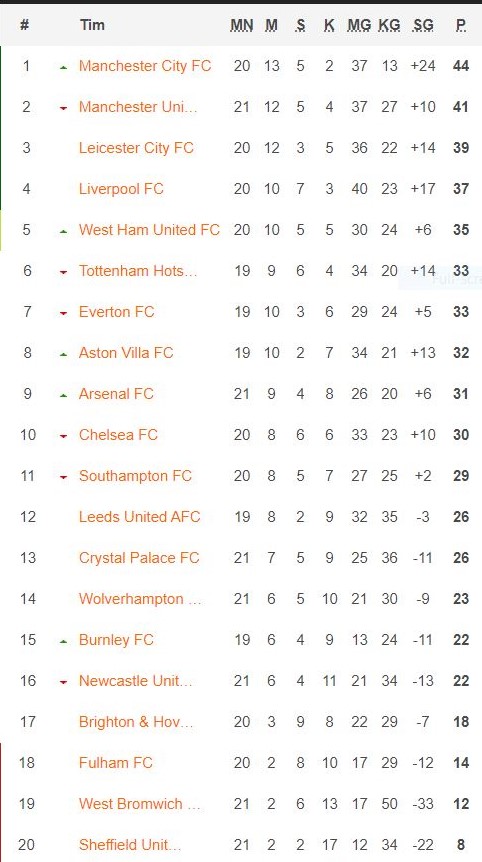Click red down arrow next to Tottenham Hotspur
The height and width of the screenshot is (862, 482).
(64, 272)
